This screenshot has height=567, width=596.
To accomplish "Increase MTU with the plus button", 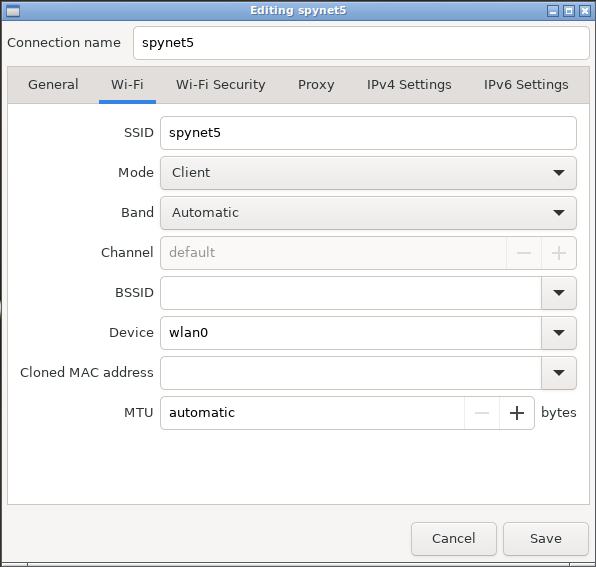I will (x=517, y=413).
